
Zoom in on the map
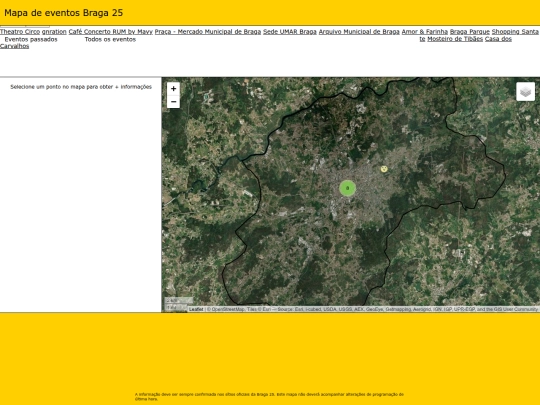[173, 89]
